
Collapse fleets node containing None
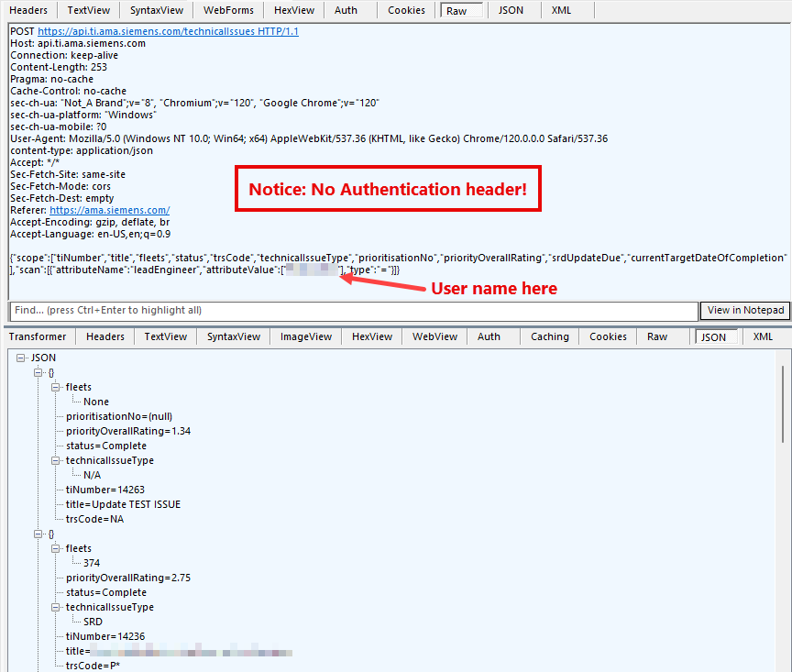point(56,388)
